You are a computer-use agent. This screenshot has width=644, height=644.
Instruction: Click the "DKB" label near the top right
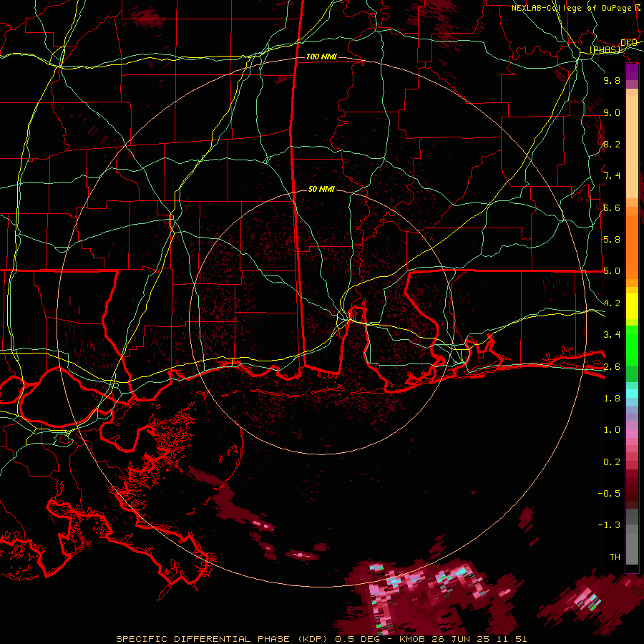(629, 43)
